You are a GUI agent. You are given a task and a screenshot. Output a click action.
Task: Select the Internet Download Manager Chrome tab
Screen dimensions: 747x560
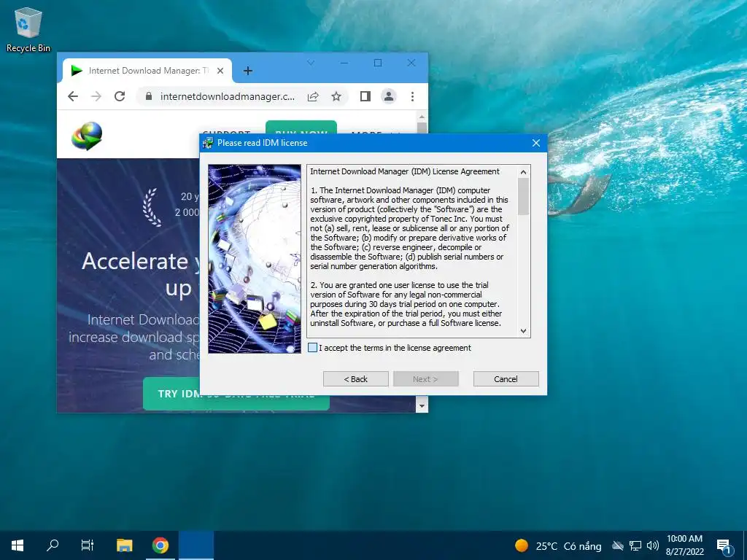click(147, 71)
